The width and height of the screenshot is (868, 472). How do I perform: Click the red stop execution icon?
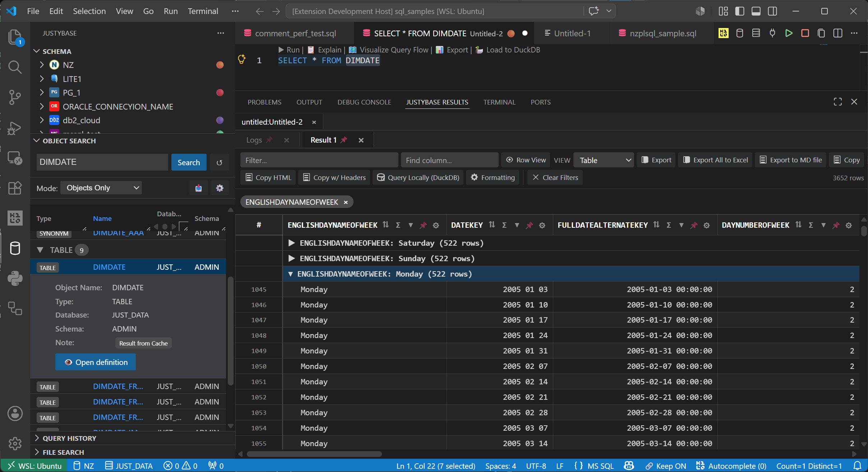point(805,33)
